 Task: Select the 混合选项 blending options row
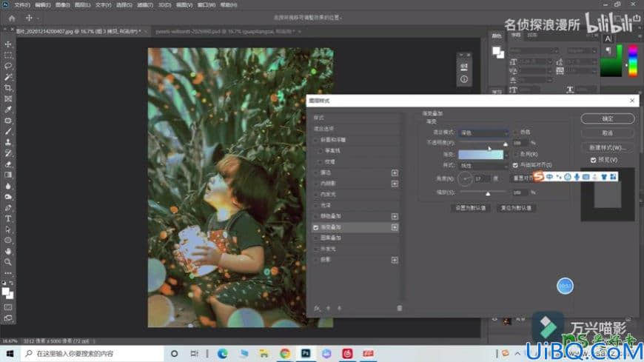coord(355,129)
